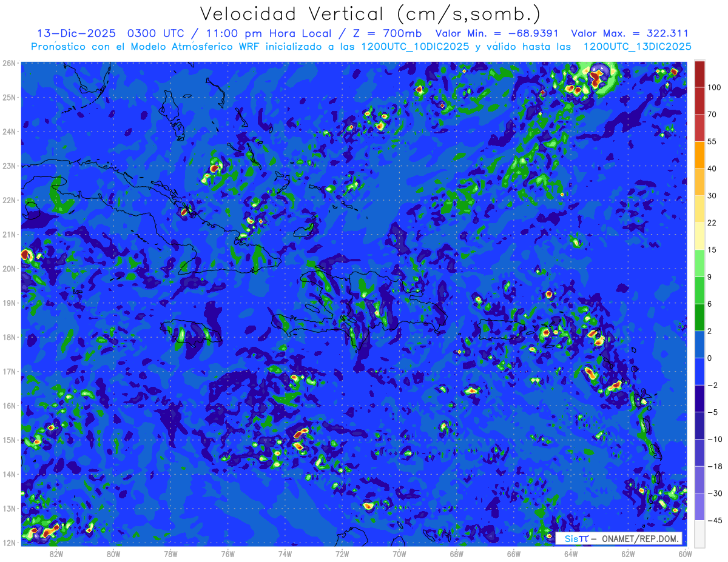Click the '23N' latitude label
Viewport: 728px width, 562px height.
(9, 166)
